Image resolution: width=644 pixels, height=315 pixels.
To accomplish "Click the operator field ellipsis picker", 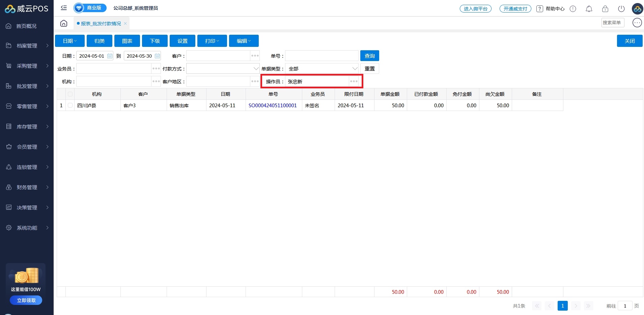I will 354,82.
